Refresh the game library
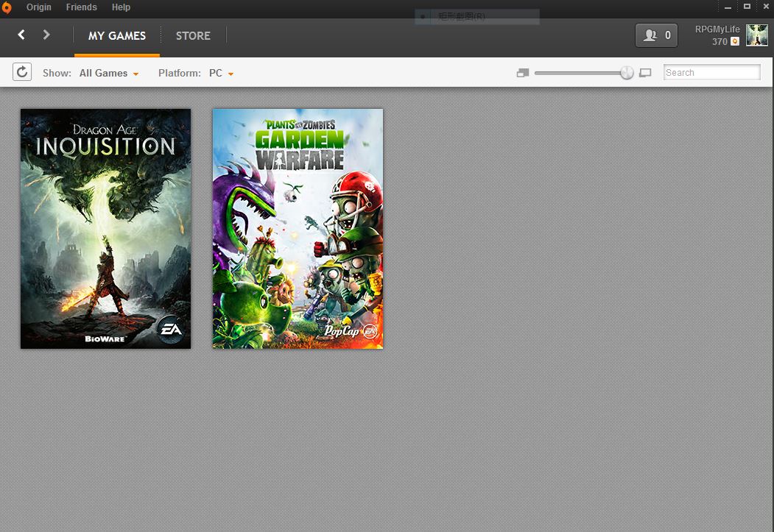774x532 pixels. 21,72
